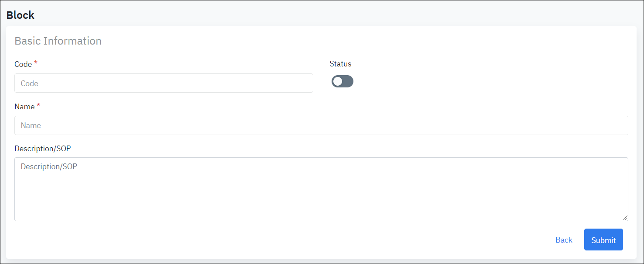This screenshot has height=264, width=644.
Task: Click the Block page title
Action: coord(20,15)
